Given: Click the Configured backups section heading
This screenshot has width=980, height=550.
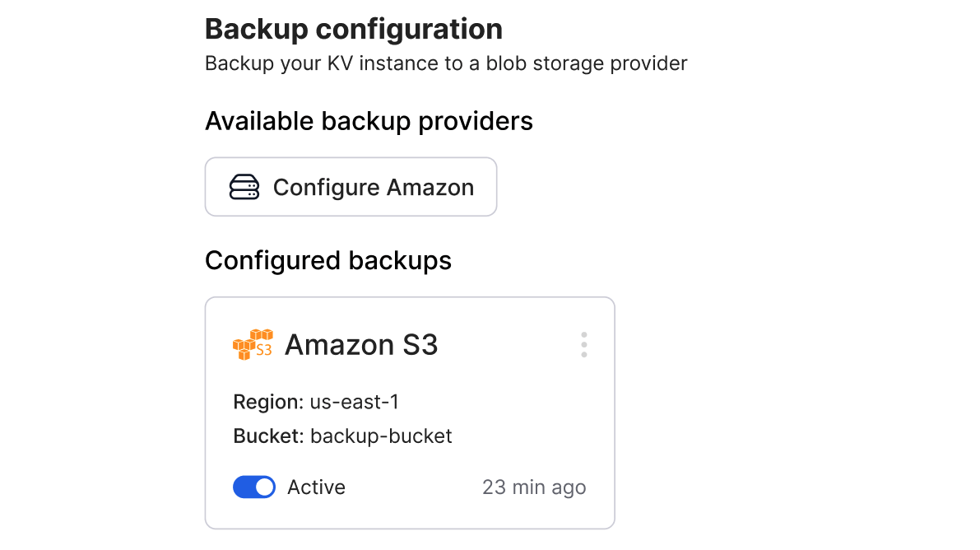Looking at the screenshot, I should click(x=328, y=260).
